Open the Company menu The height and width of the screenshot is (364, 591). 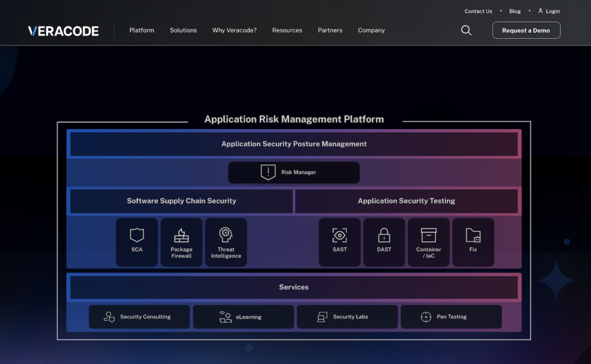point(371,30)
